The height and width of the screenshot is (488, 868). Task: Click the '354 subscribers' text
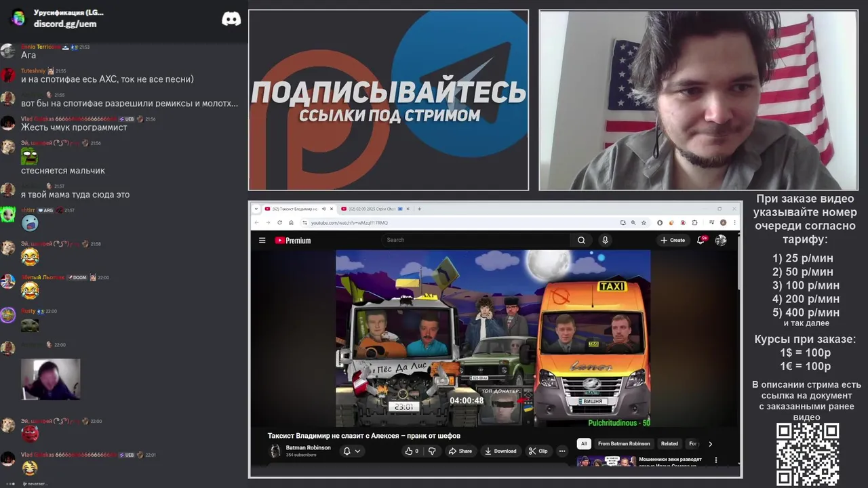tap(300, 455)
